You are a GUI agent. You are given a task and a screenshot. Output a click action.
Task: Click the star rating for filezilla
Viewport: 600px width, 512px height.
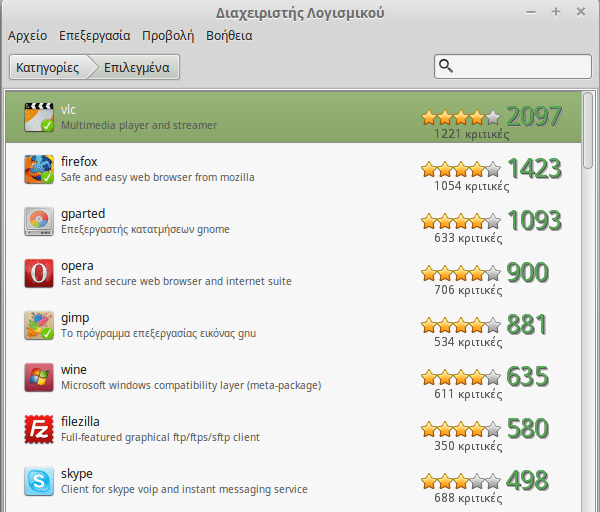461,429
